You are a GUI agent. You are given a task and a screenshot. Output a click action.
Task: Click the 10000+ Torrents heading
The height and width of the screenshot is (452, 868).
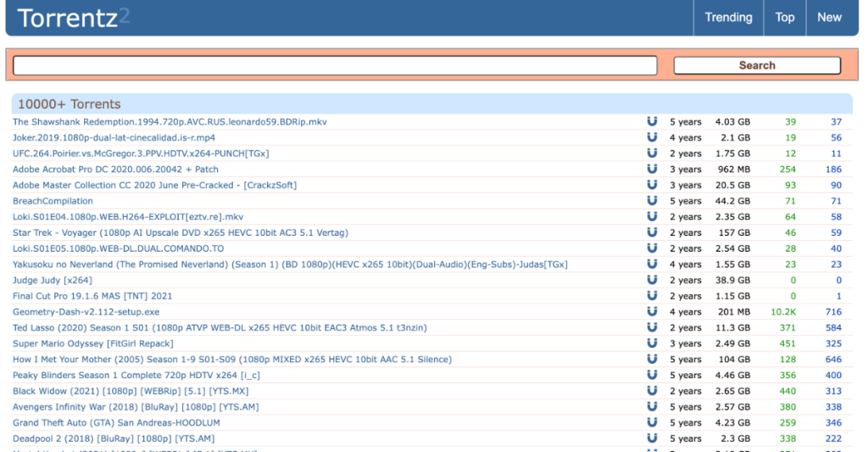(x=70, y=104)
